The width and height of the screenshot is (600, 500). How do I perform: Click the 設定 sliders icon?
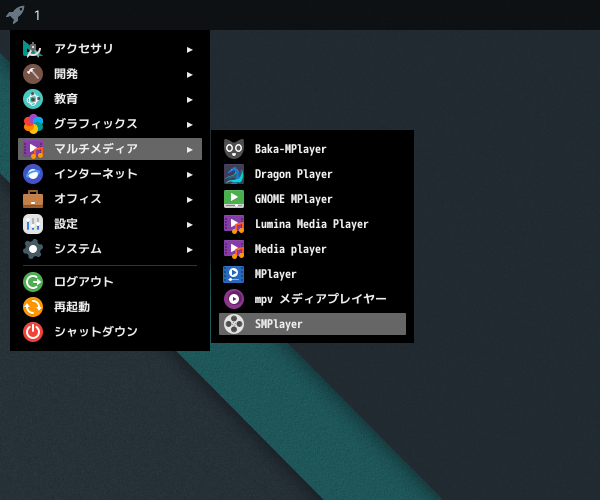point(33,224)
